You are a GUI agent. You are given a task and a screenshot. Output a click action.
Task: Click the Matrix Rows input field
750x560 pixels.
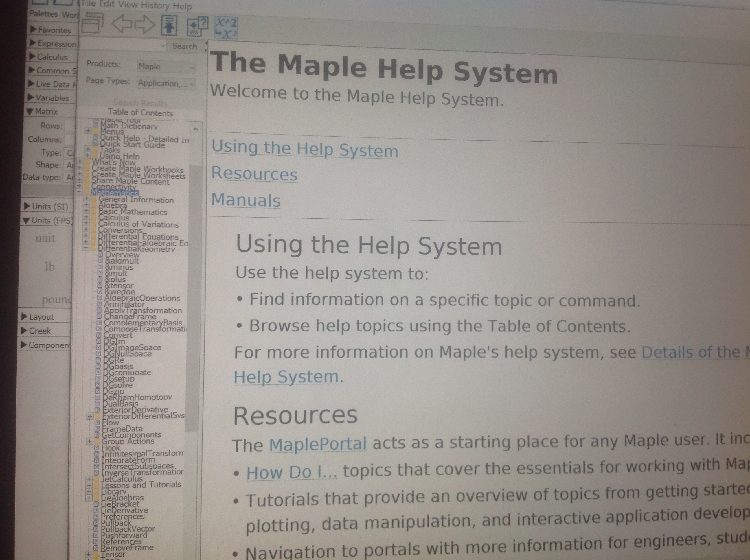tap(69, 126)
